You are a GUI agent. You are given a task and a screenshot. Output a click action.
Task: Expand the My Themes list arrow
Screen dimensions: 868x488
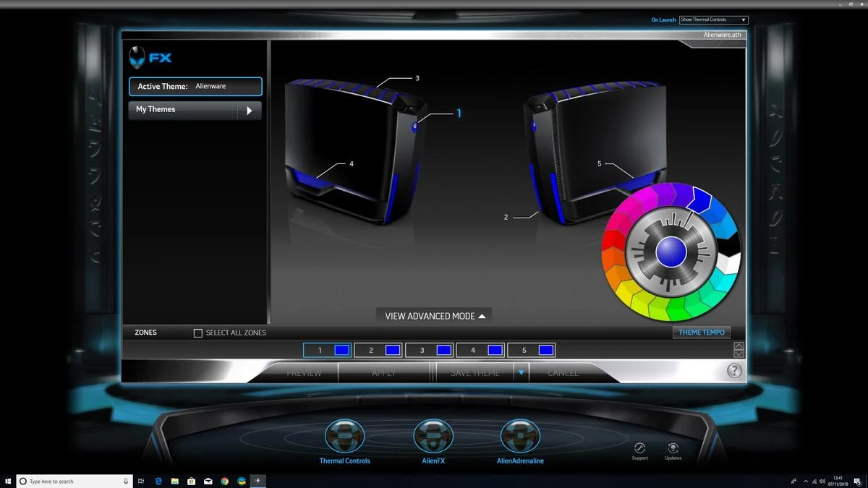click(x=249, y=111)
